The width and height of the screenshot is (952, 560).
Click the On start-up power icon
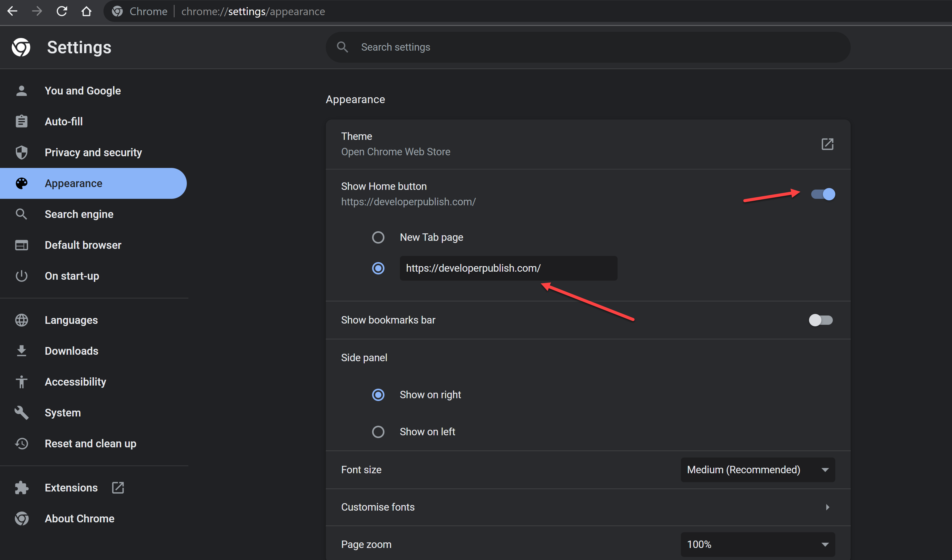coord(22,276)
